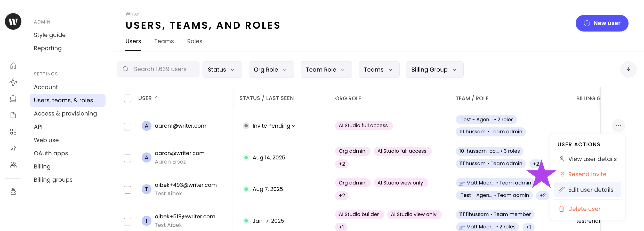Select checkbox for aibek+493@writer.com

[127, 190]
